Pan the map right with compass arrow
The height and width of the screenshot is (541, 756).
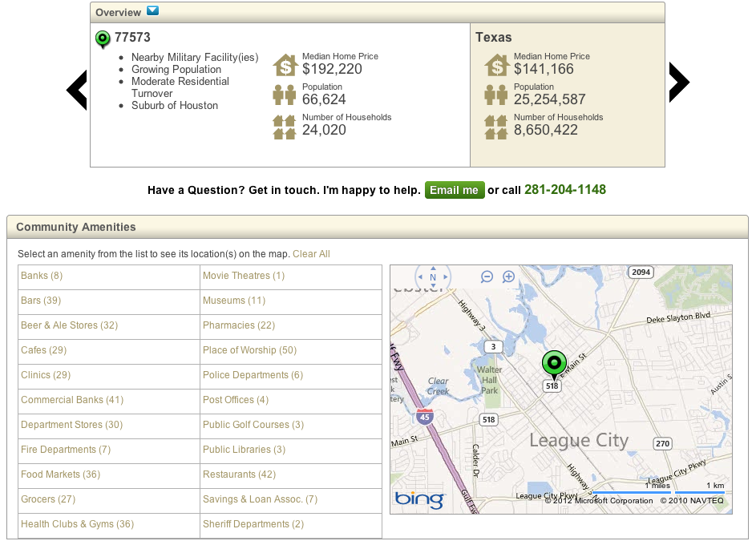click(x=446, y=277)
